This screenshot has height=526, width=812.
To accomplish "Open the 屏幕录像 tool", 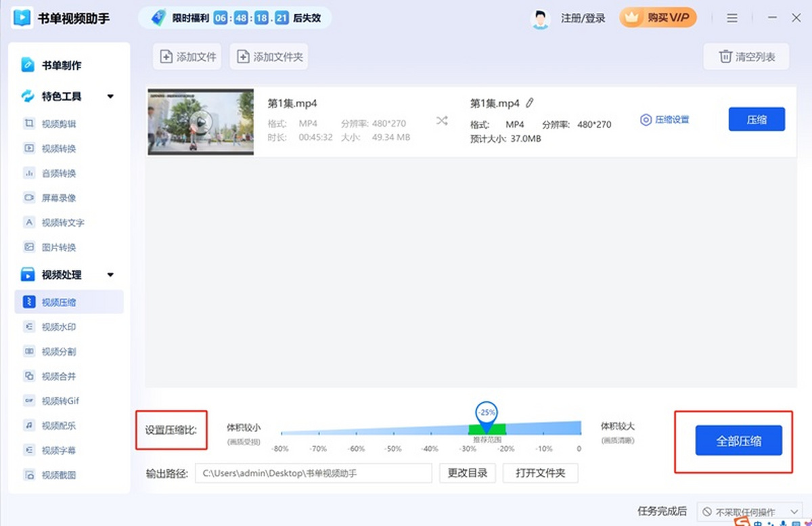I will coord(50,198).
